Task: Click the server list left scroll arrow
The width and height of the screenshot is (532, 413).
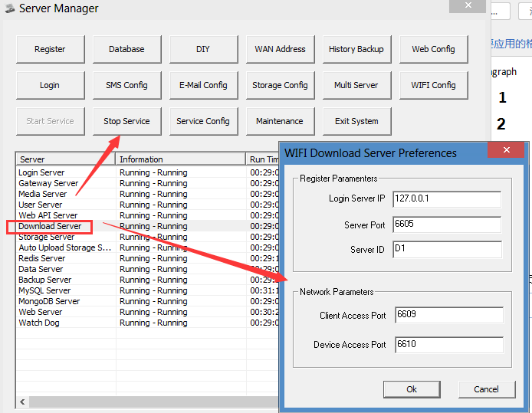Action: coord(22,402)
